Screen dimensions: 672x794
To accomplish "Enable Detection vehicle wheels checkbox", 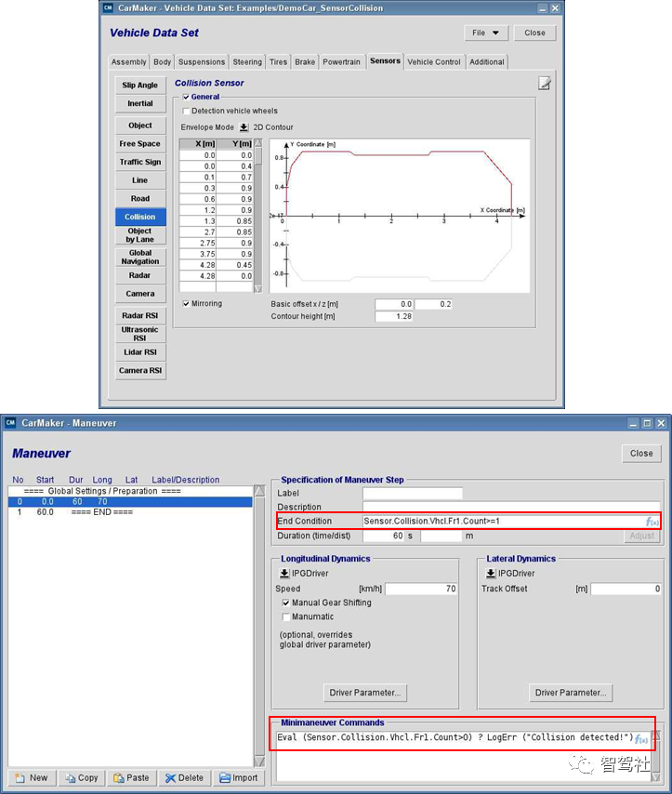I will [x=186, y=111].
